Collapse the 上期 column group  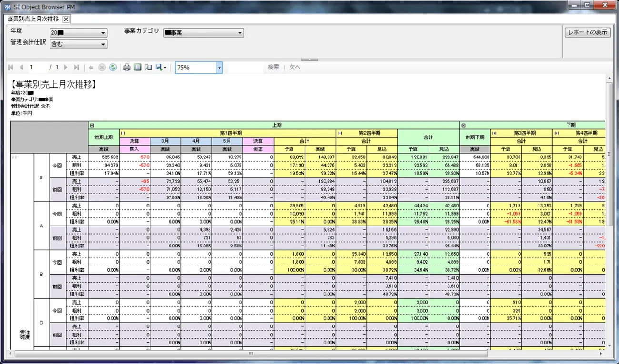click(92, 125)
